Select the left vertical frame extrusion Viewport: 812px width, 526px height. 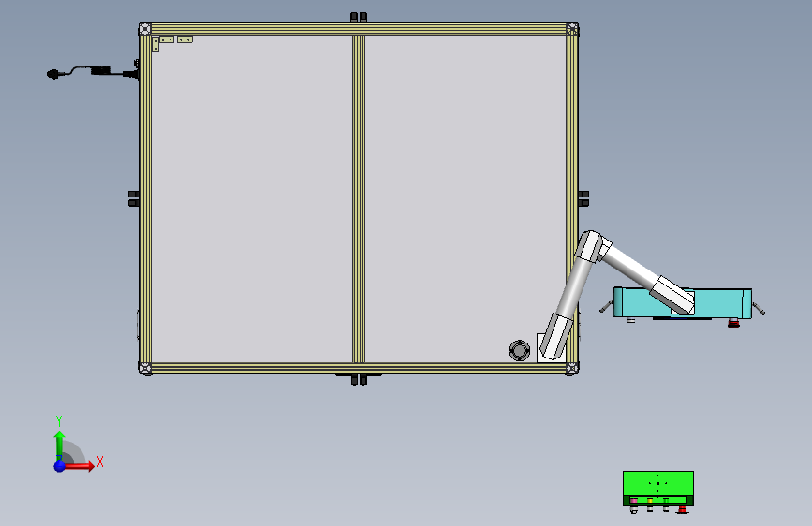[145, 198]
